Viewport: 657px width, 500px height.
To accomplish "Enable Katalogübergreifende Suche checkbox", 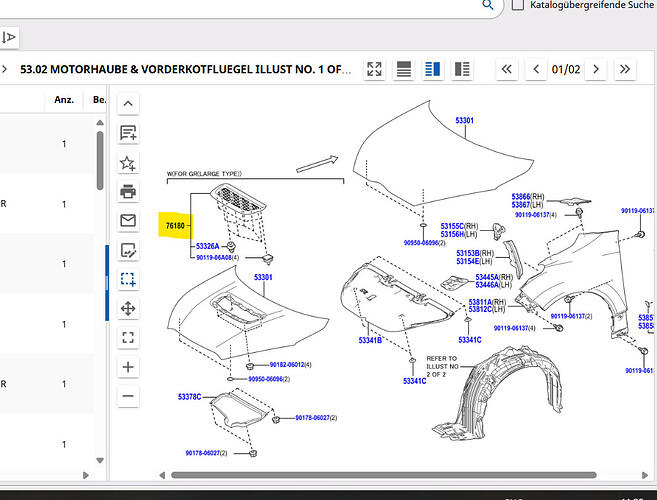I will (517, 5).
